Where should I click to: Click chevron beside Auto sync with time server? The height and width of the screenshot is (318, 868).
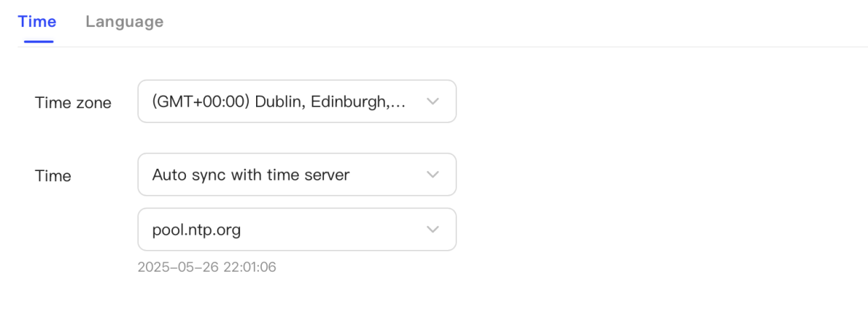coord(433,175)
